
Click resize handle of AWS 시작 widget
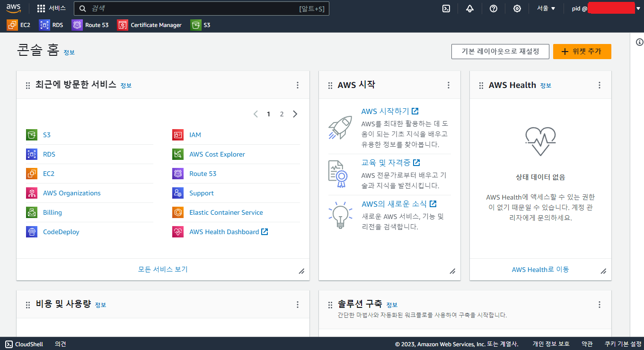[x=452, y=271]
